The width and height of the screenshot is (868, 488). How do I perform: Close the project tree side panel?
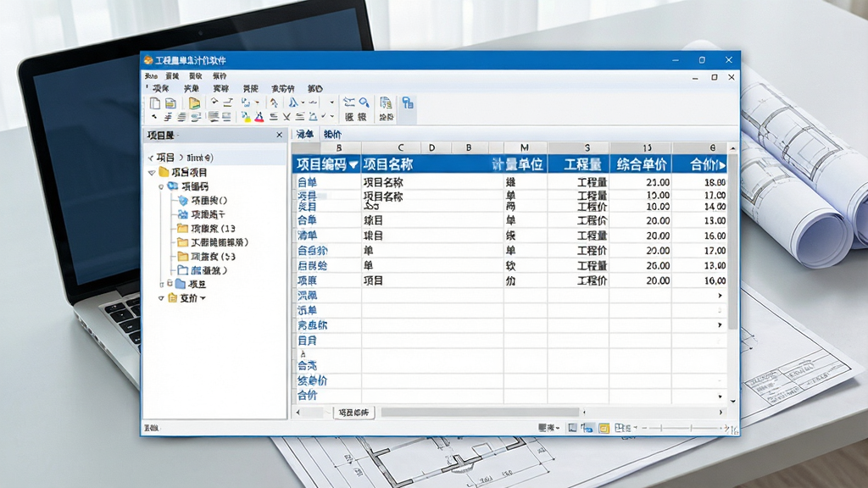click(280, 135)
